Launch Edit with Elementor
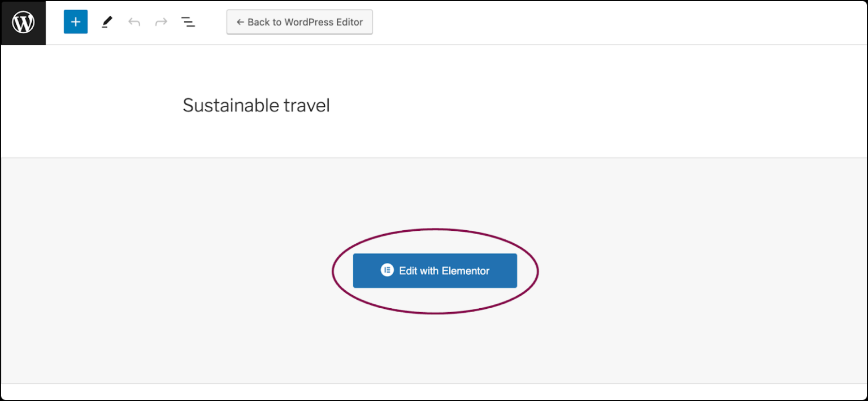868x401 pixels. [435, 270]
